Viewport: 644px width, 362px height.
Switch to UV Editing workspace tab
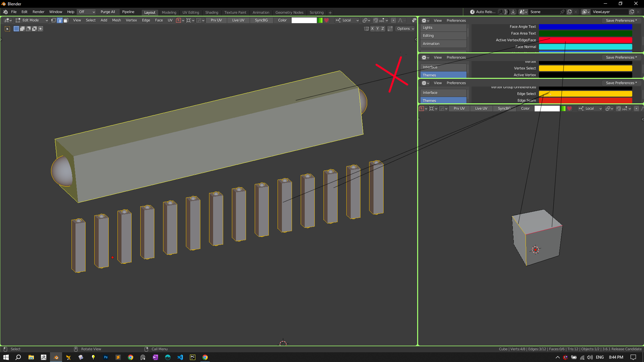[191, 12]
